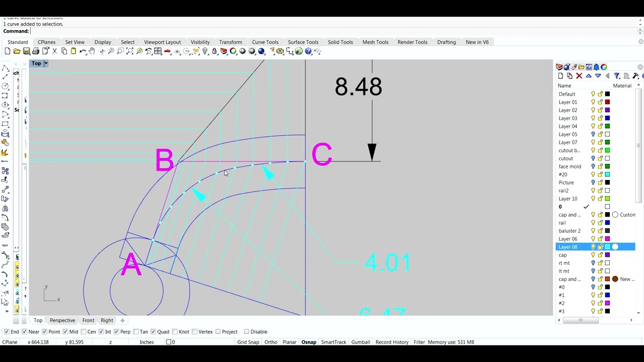The width and height of the screenshot is (644, 362).
Task: Click the New file icon
Action: coord(8,51)
